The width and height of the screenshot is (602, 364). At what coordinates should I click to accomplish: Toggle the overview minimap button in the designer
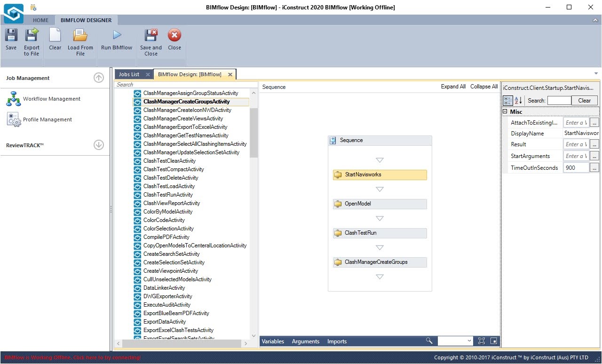tap(493, 341)
